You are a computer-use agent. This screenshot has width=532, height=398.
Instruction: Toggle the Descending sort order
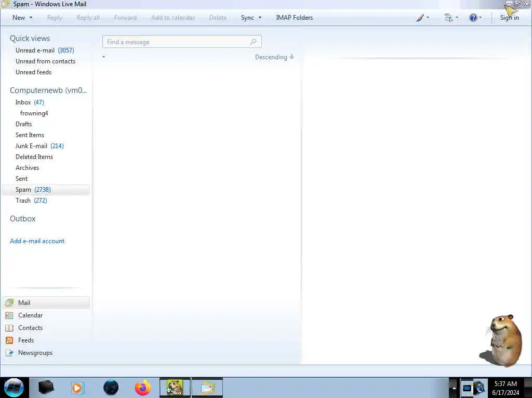point(274,57)
